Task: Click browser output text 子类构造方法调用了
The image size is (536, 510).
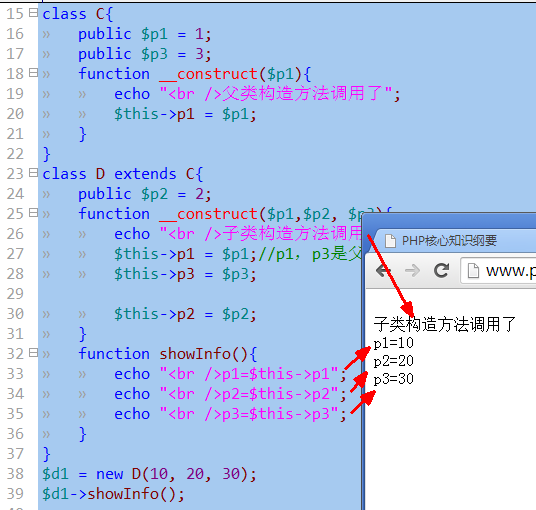Action: click(x=444, y=324)
